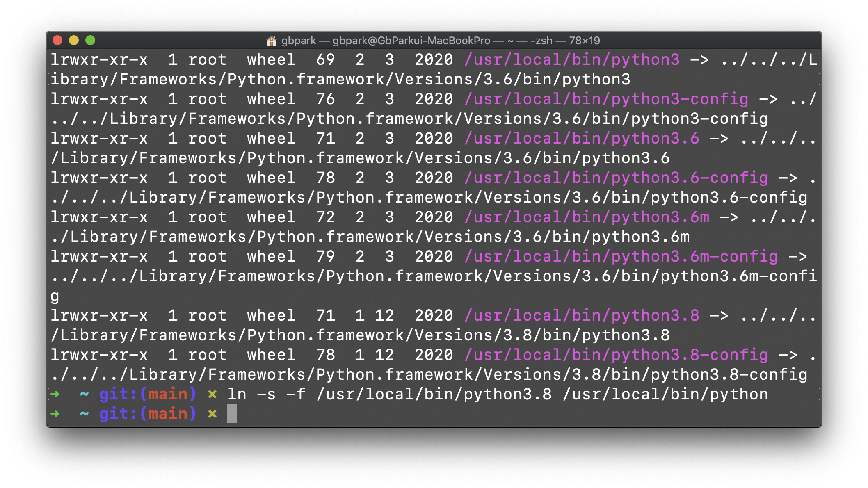Click the green arrow on the last prompt
Screen dimensions: 868x488
click(55, 414)
